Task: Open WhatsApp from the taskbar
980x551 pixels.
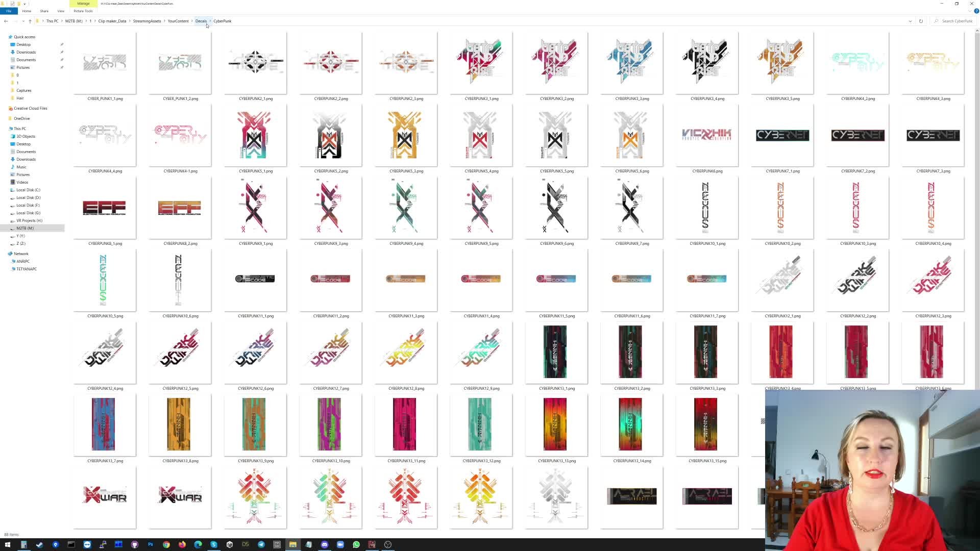Action: coord(356,544)
